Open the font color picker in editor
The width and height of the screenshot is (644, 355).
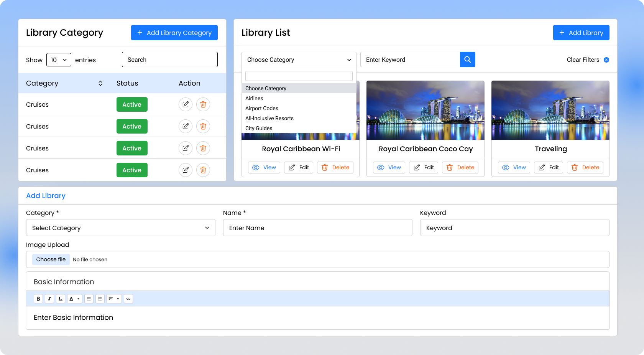point(74,299)
